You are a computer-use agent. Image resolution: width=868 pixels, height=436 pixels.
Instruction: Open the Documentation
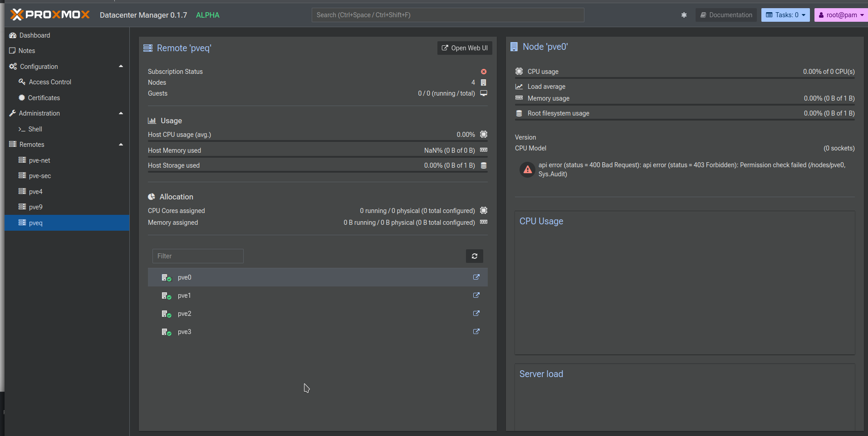(x=726, y=15)
